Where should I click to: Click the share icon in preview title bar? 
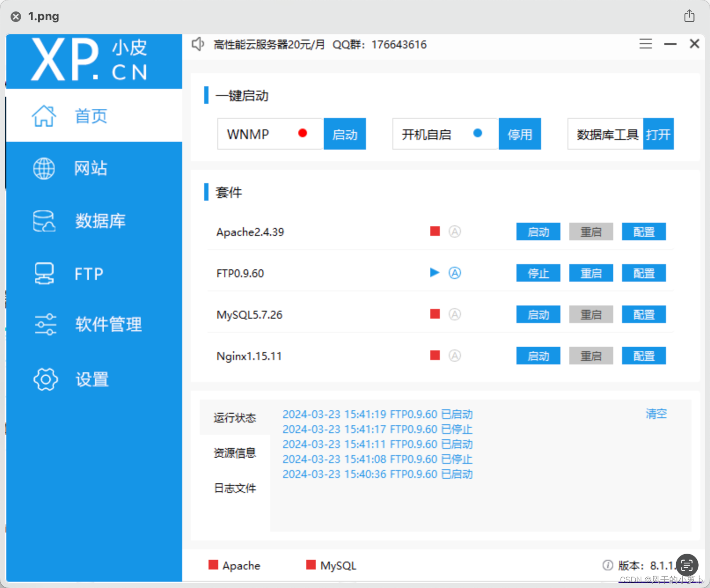[689, 16]
